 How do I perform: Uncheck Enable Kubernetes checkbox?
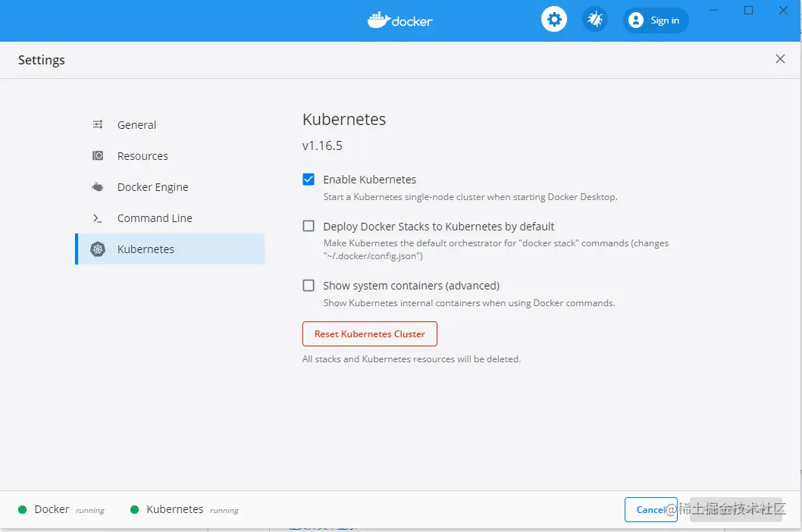pos(309,179)
